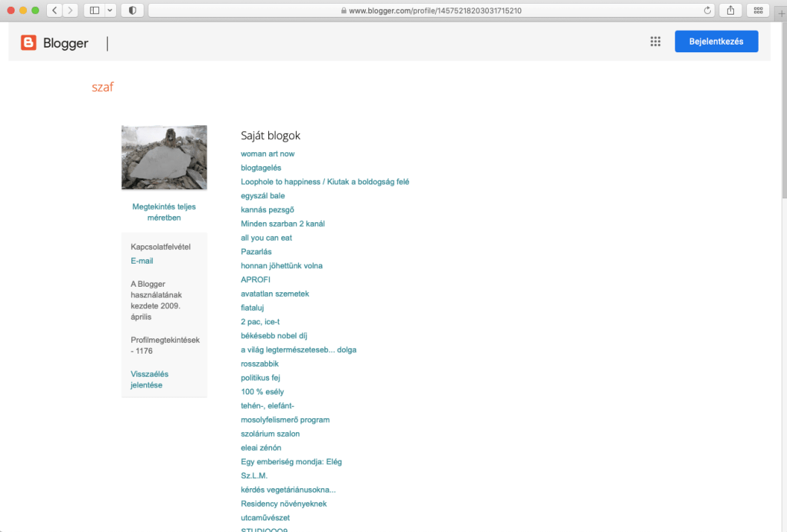Click Visszaélés jelentése link
Viewport: 787px width, 532px height.
point(150,380)
